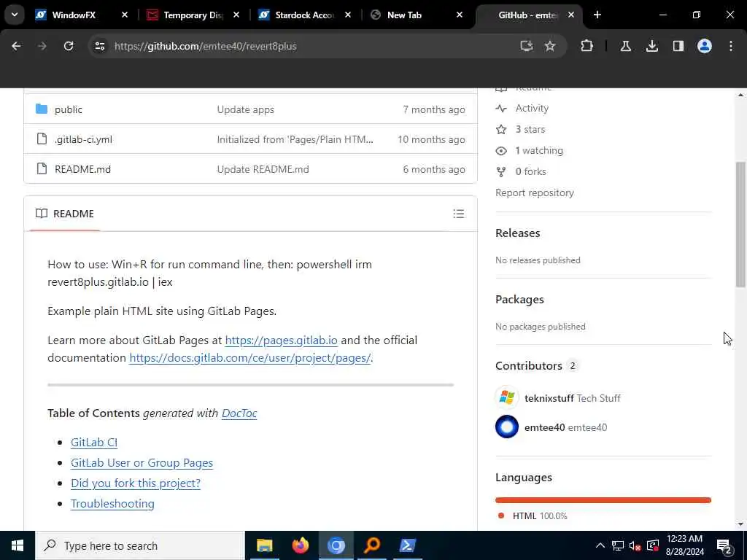
Task: Open the Downloads icon
Action: [651, 46]
